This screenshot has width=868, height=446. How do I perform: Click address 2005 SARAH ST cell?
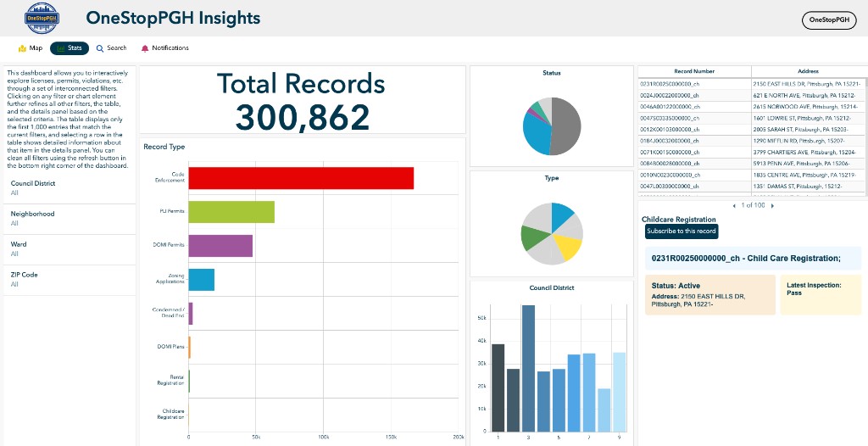coord(810,130)
